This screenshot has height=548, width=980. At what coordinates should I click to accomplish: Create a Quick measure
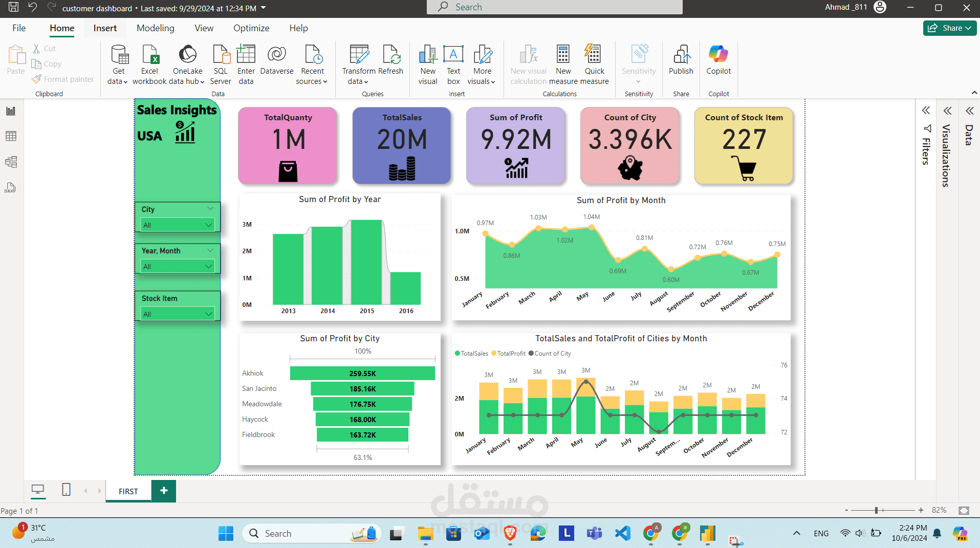pos(594,64)
